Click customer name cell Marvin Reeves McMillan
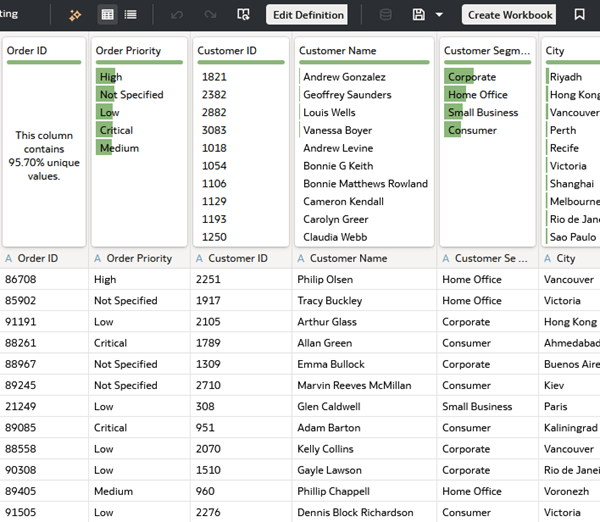Image resolution: width=600 pixels, height=522 pixels. pyautogui.click(x=354, y=385)
